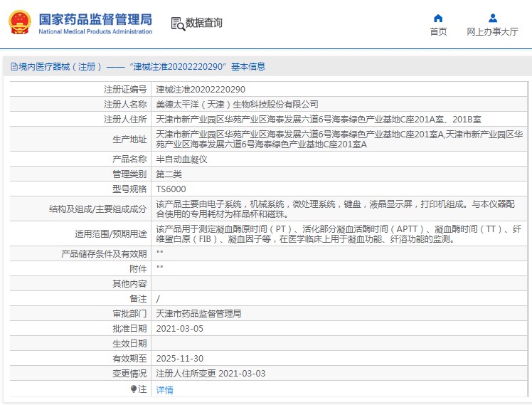Click the 数据查询 label

pos(203,23)
